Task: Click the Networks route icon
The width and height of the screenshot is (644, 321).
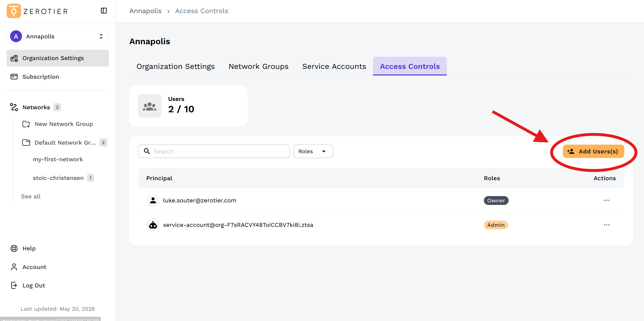Action: point(14,107)
